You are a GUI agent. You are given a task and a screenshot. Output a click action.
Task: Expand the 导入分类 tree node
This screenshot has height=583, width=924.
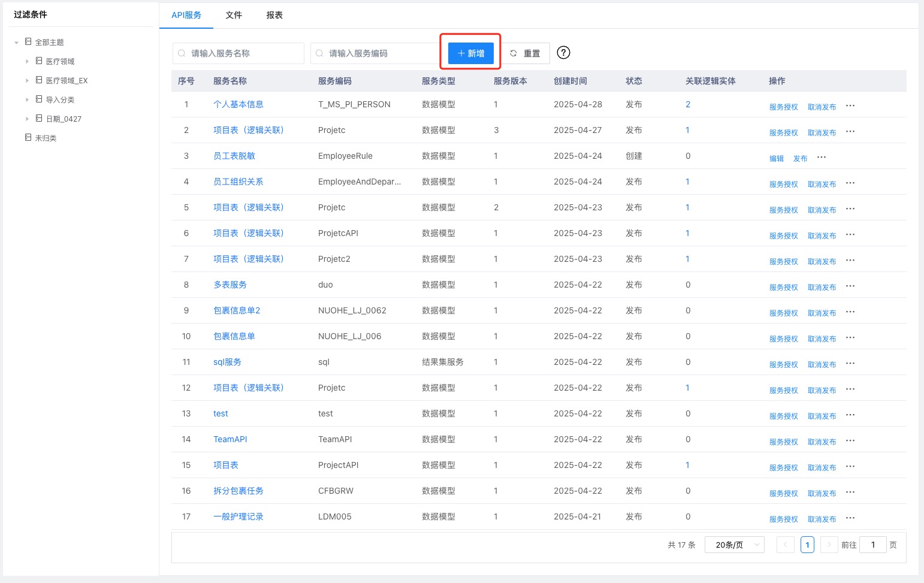pos(27,100)
